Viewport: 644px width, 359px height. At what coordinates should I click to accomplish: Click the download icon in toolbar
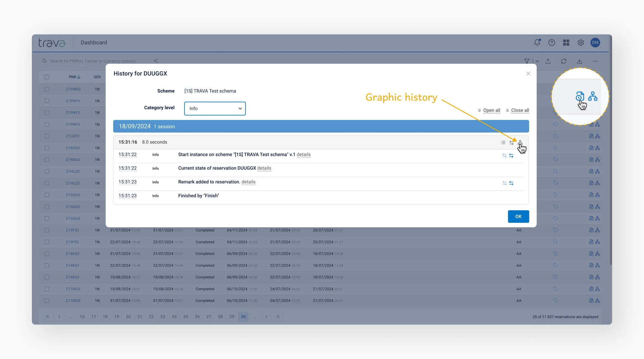pos(579,61)
